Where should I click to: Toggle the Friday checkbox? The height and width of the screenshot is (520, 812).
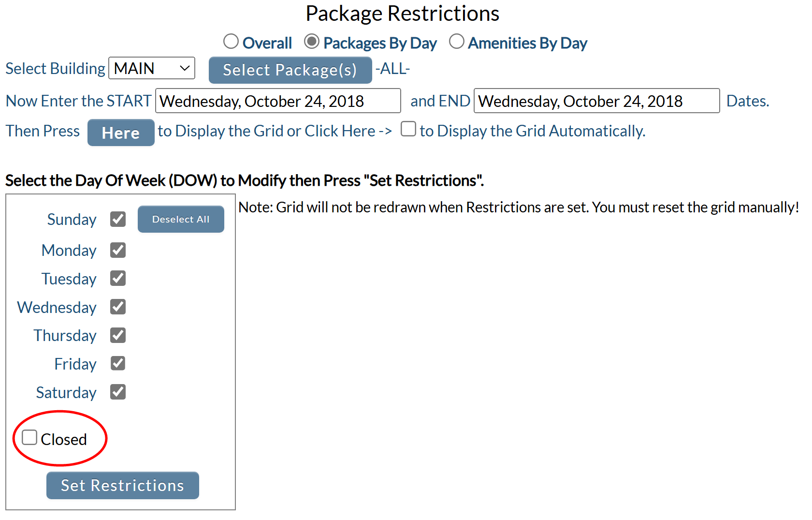[118, 363]
